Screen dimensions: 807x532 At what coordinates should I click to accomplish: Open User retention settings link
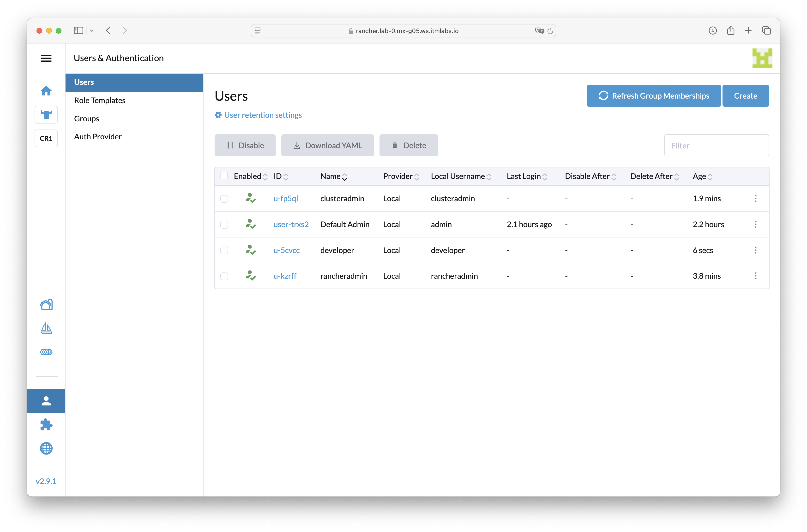point(263,115)
